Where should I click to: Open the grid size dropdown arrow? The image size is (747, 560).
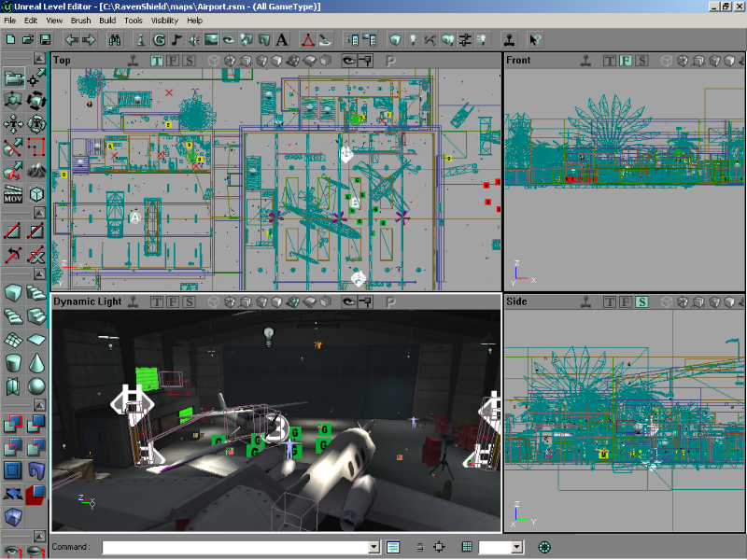[x=517, y=547]
